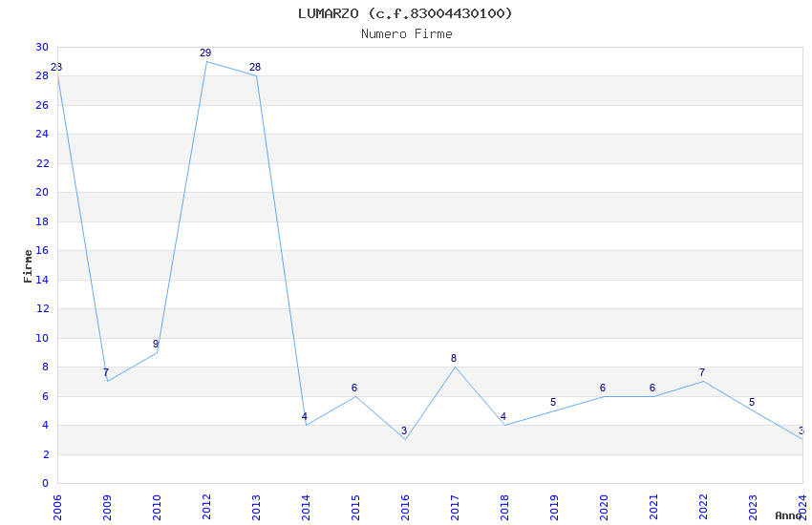Click data value "29" above the 2012 peak

(x=205, y=52)
